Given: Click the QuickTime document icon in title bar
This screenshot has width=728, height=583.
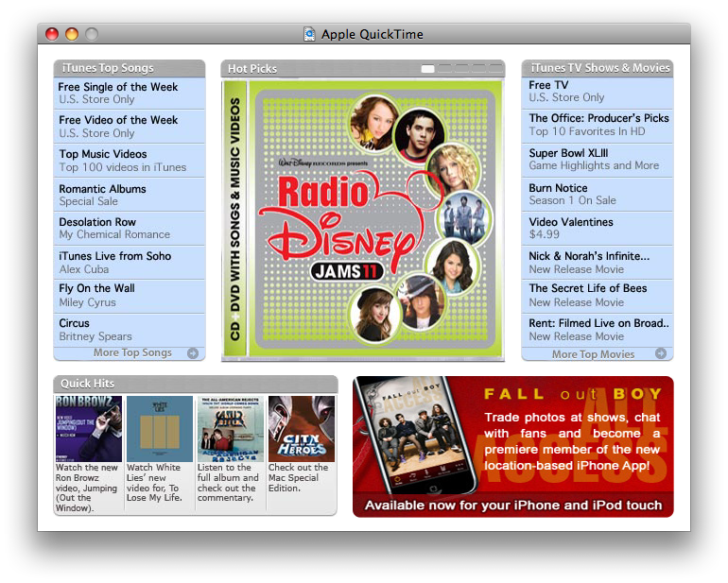Looking at the screenshot, I should coord(309,34).
